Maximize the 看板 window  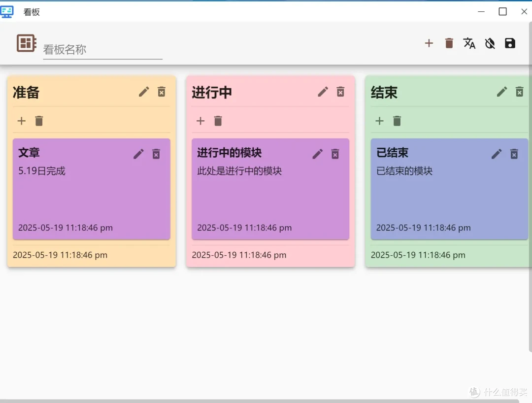point(503,11)
